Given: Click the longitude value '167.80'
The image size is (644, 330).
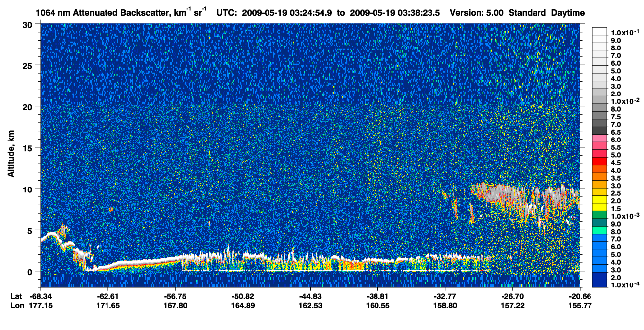Looking at the screenshot, I should [176, 305].
